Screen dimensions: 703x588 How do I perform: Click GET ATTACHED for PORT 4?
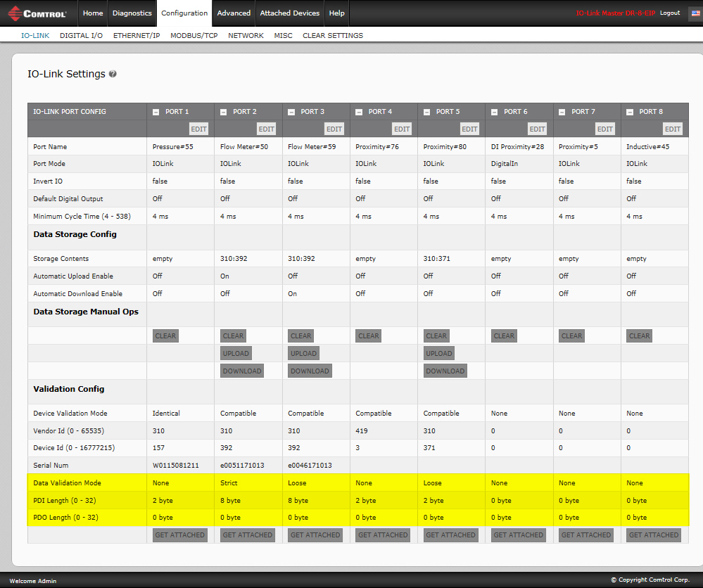[383, 535]
